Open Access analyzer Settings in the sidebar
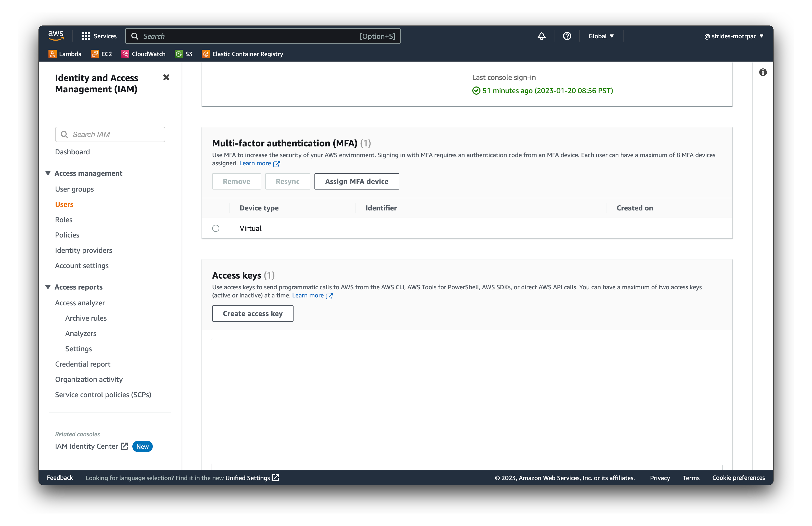 (79, 349)
